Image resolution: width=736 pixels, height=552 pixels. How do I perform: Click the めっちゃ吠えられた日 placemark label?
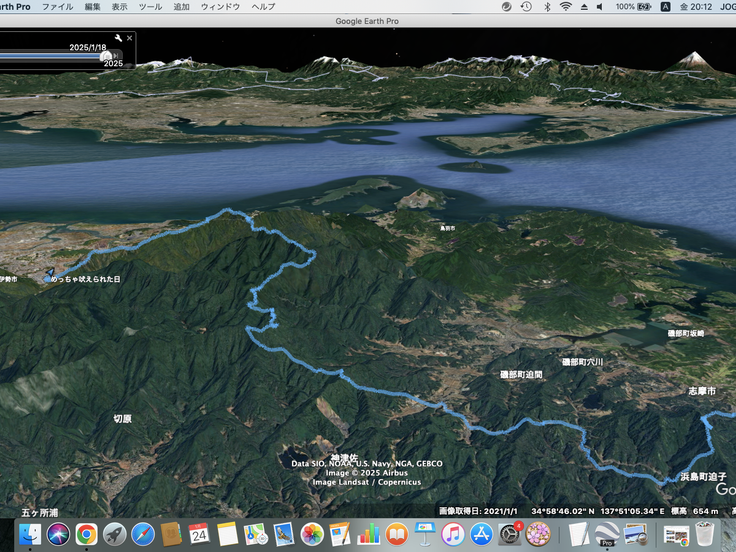[x=85, y=280]
